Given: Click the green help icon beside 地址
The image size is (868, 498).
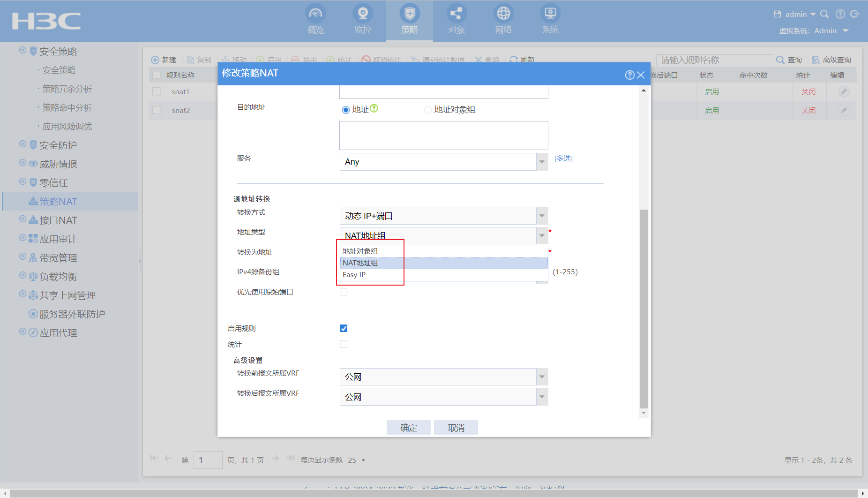Looking at the screenshot, I should click(374, 108).
